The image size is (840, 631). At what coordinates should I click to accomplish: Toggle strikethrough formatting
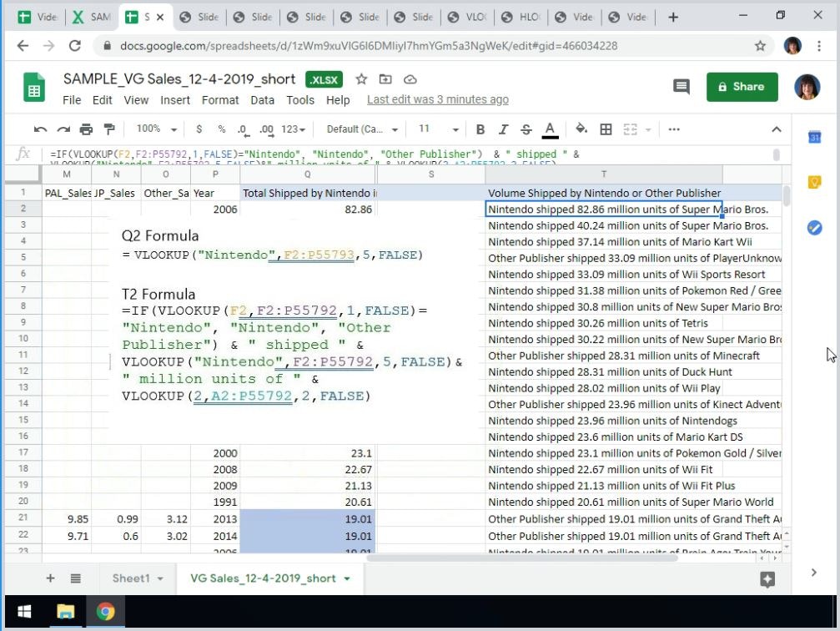(526, 129)
